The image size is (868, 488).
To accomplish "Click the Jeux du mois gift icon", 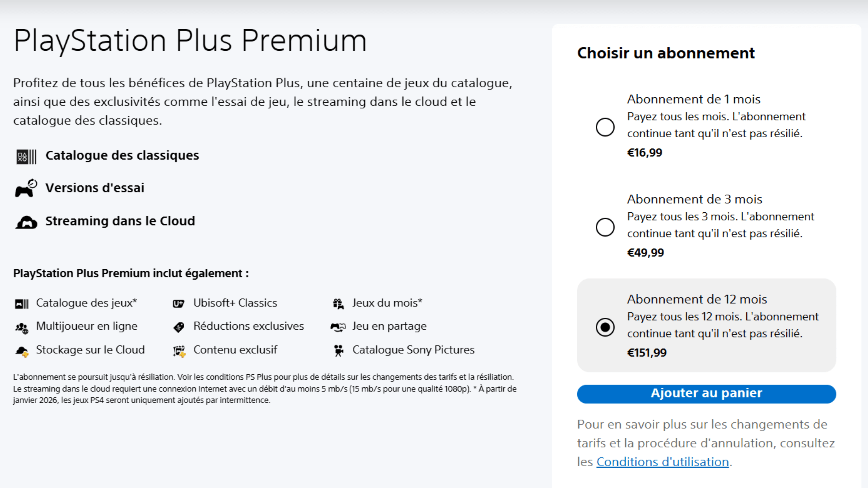I will click(x=338, y=303).
